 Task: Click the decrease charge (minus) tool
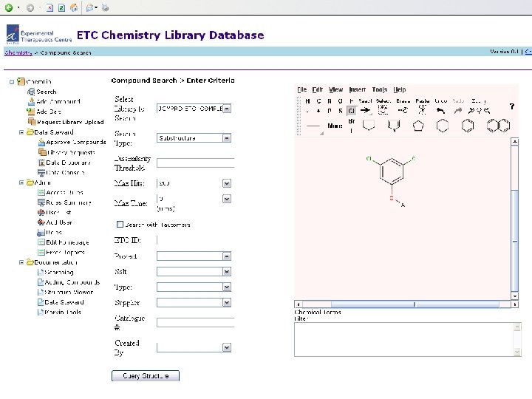307,111
